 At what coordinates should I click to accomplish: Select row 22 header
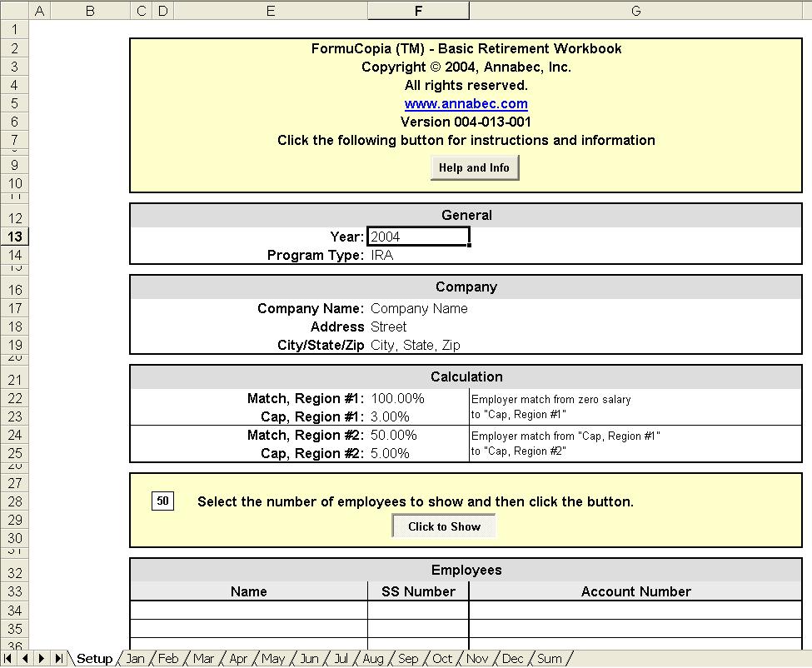[x=14, y=398]
